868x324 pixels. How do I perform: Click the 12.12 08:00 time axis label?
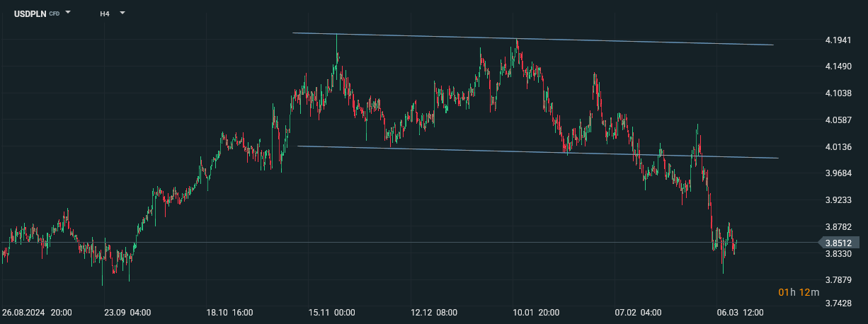434,312
